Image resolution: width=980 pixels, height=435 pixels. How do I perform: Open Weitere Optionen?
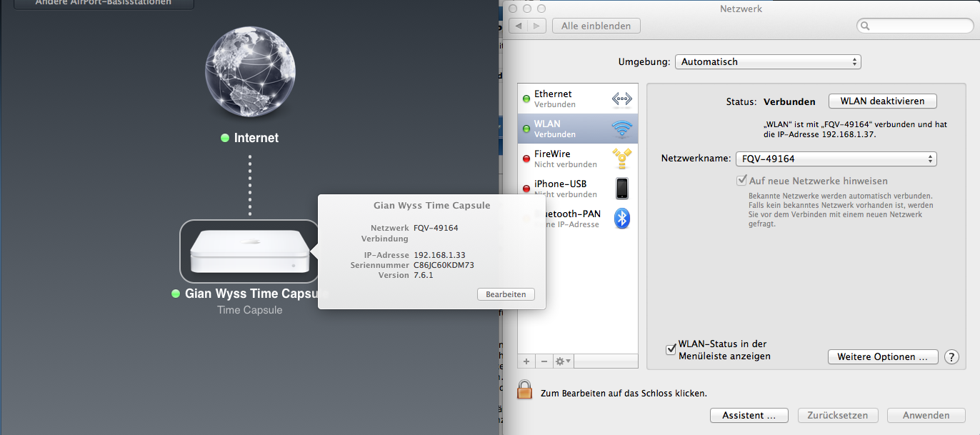pos(882,356)
